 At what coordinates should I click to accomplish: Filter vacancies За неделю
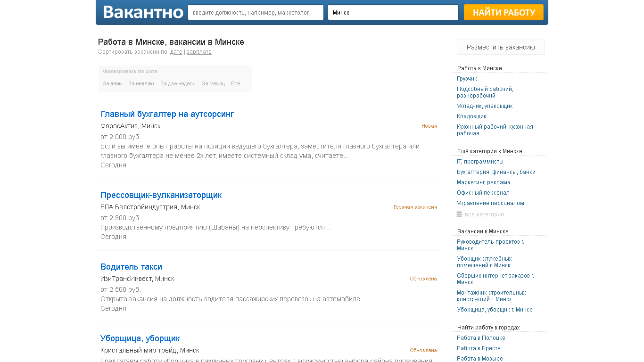click(x=141, y=83)
